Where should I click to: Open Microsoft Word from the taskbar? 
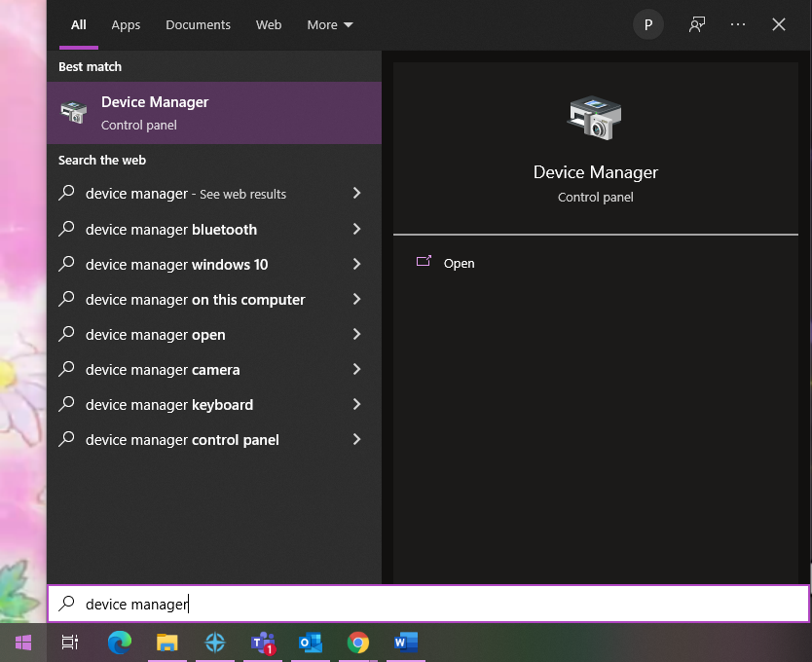click(406, 643)
